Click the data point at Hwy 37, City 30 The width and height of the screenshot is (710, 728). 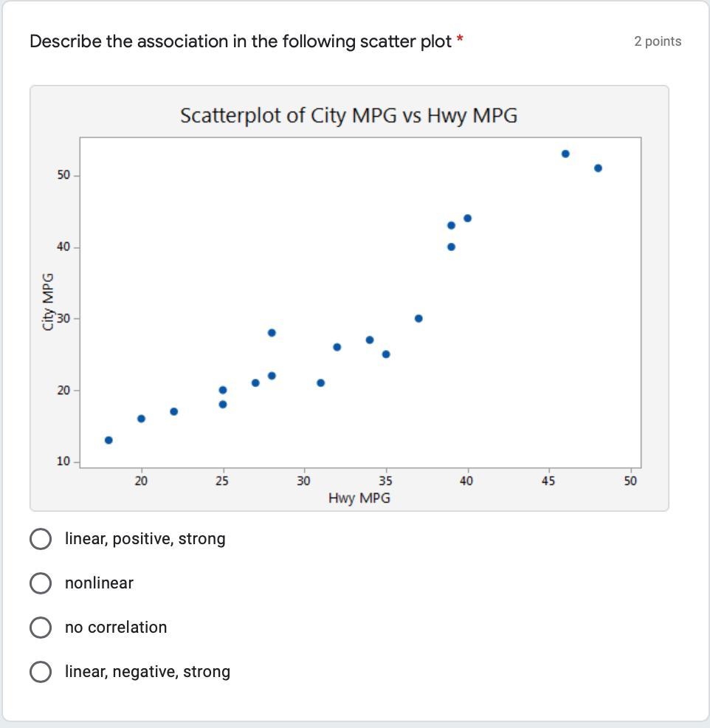pyautogui.click(x=418, y=318)
